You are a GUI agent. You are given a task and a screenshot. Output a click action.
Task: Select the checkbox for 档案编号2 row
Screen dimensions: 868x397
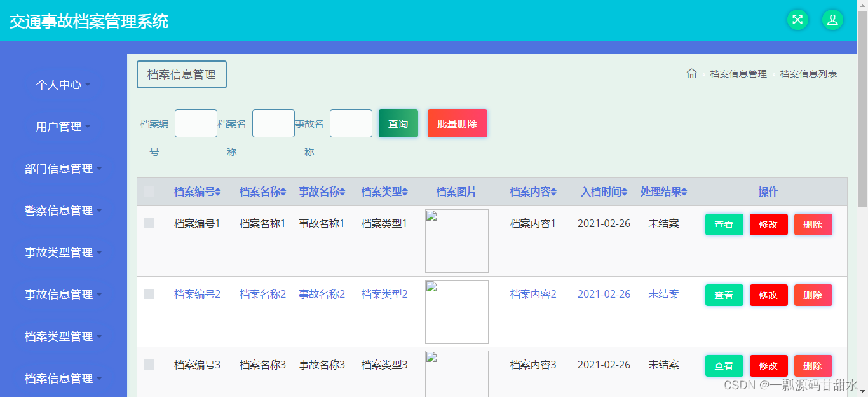(151, 295)
